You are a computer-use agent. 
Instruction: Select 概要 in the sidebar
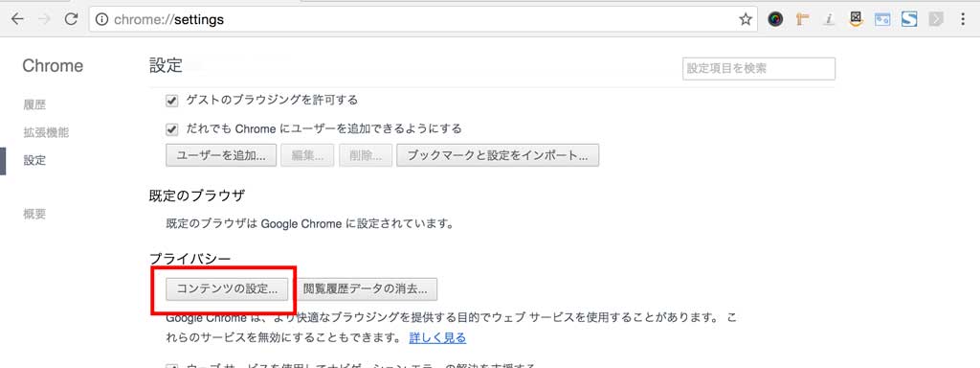(x=35, y=214)
